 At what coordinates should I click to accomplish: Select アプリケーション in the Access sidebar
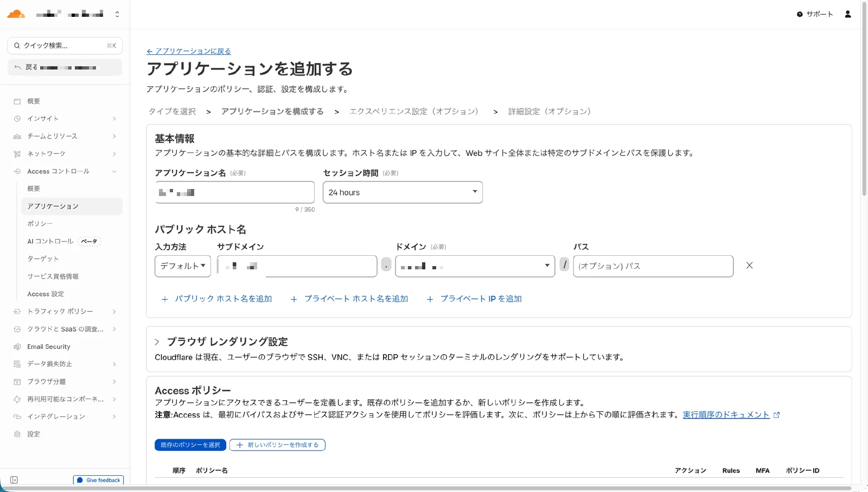click(53, 206)
